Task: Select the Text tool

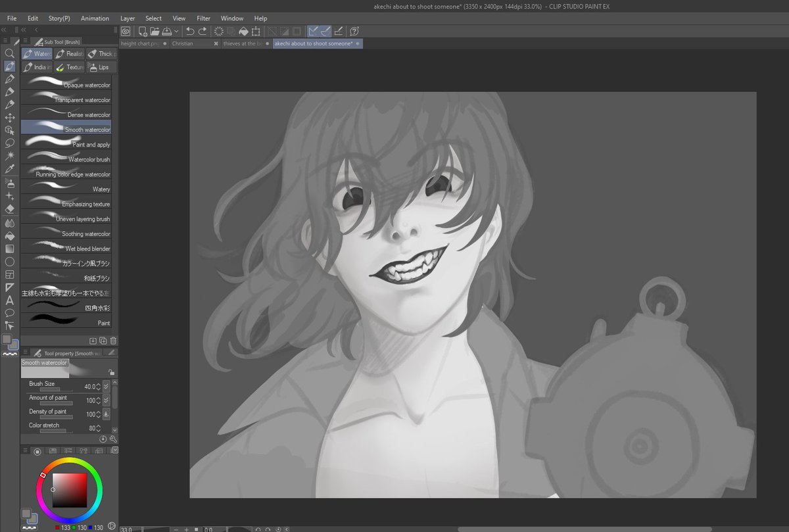Action: click(9, 300)
